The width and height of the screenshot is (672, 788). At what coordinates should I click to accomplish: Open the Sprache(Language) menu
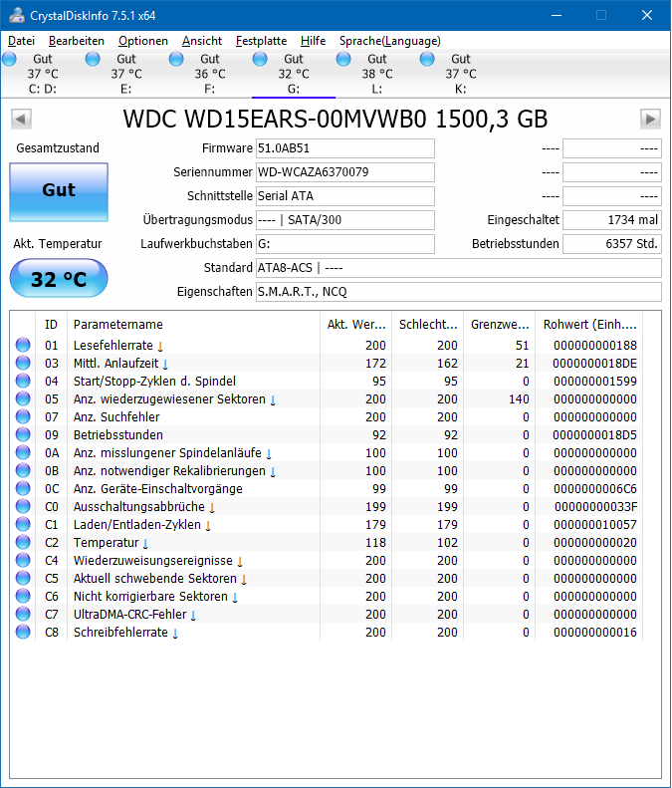[389, 41]
